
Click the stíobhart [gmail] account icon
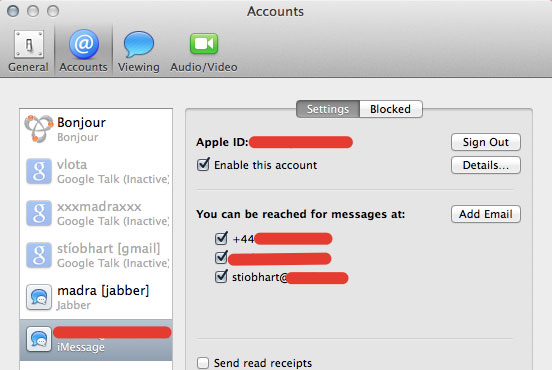39,255
